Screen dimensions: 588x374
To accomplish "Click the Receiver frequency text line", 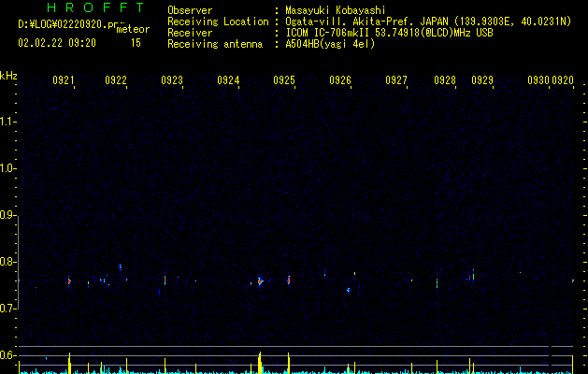I will (389, 33).
